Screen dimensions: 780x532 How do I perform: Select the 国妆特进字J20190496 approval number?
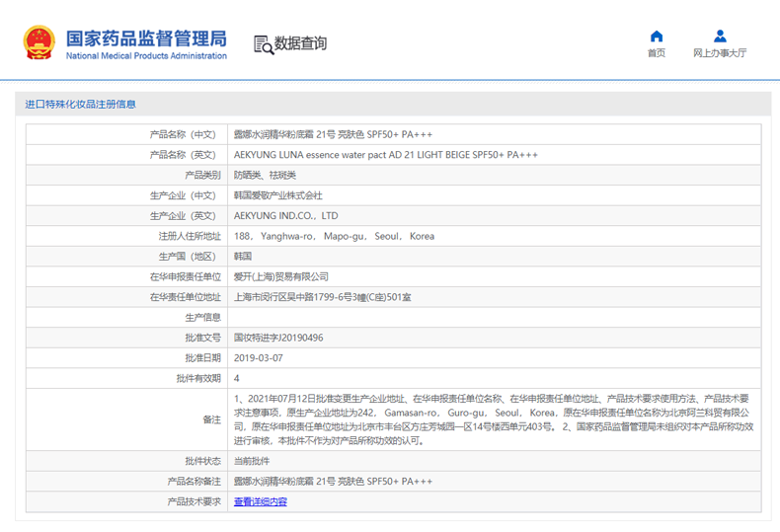click(278, 338)
